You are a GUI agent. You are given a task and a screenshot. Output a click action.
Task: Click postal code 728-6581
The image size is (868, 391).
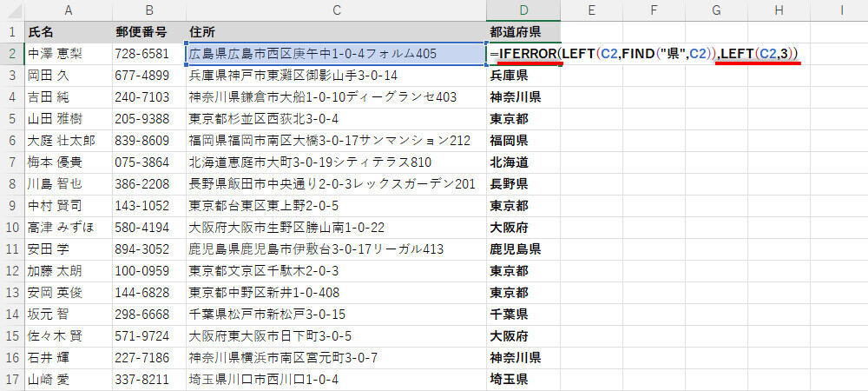click(149, 54)
